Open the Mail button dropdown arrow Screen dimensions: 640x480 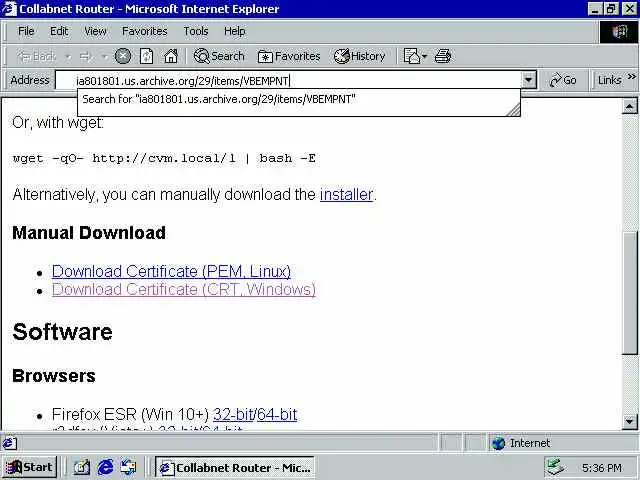pyautogui.click(x=424, y=57)
